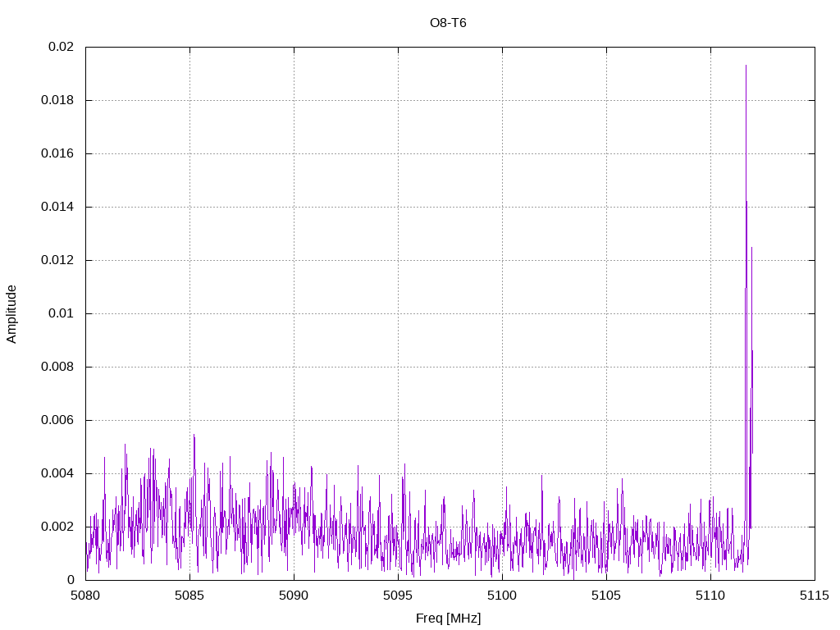Click the 5110 x-axis tick label
This screenshot has width=840, height=630.
[x=711, y=596]
